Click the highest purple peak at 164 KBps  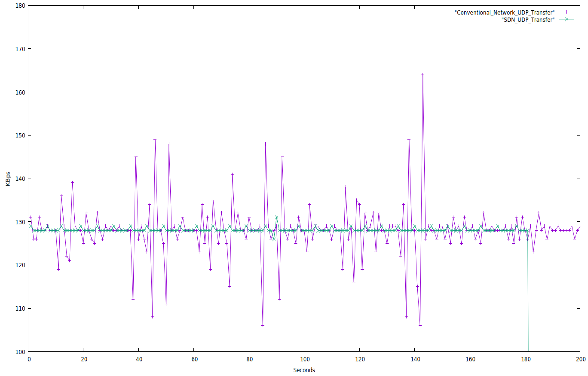[x=423, y=75]
